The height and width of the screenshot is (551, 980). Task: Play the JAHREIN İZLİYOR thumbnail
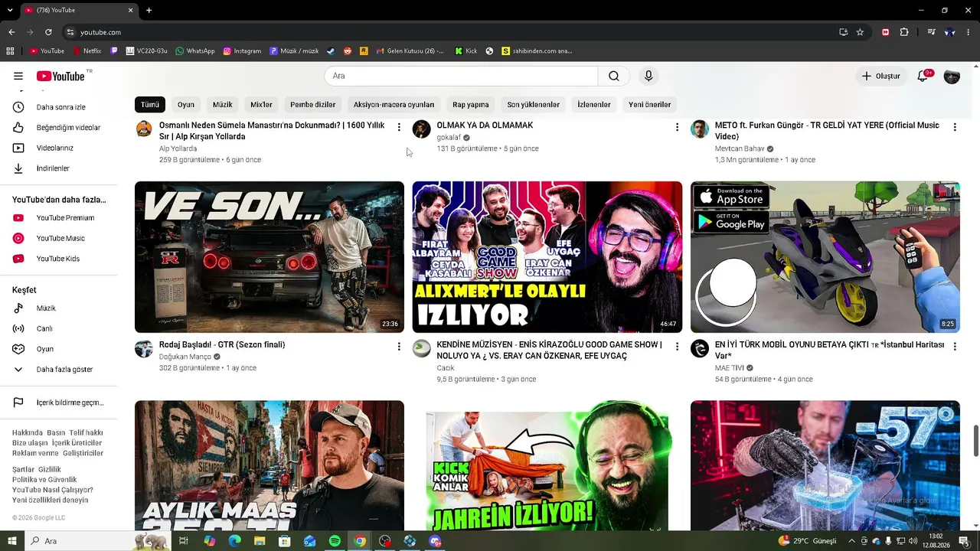point(547,465)
